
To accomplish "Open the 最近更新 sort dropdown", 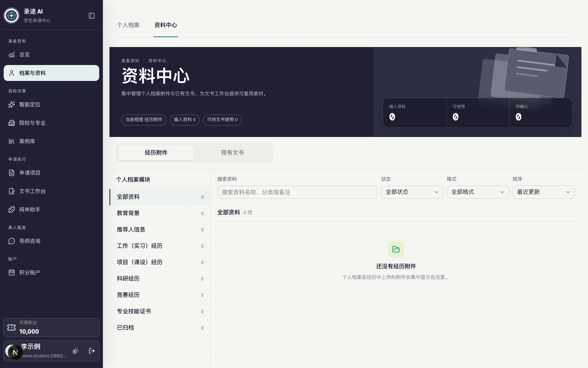I will [543, 192].
